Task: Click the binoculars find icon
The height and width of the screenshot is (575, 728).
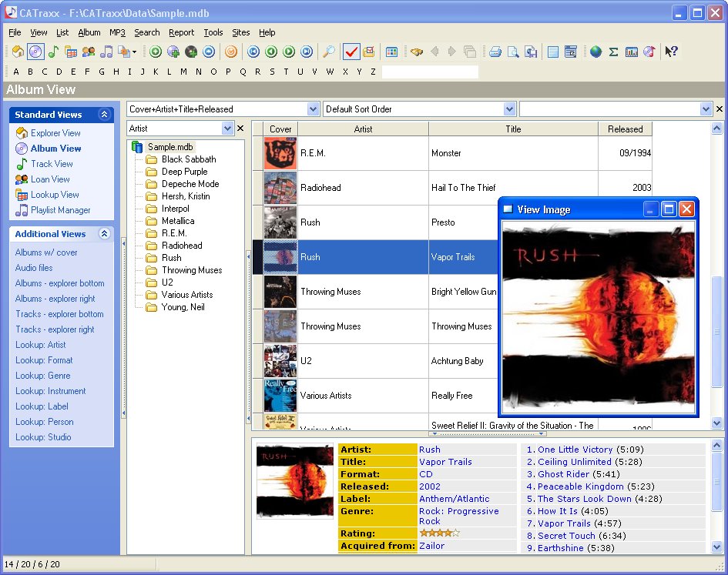Action: click(x=417, y=52)
